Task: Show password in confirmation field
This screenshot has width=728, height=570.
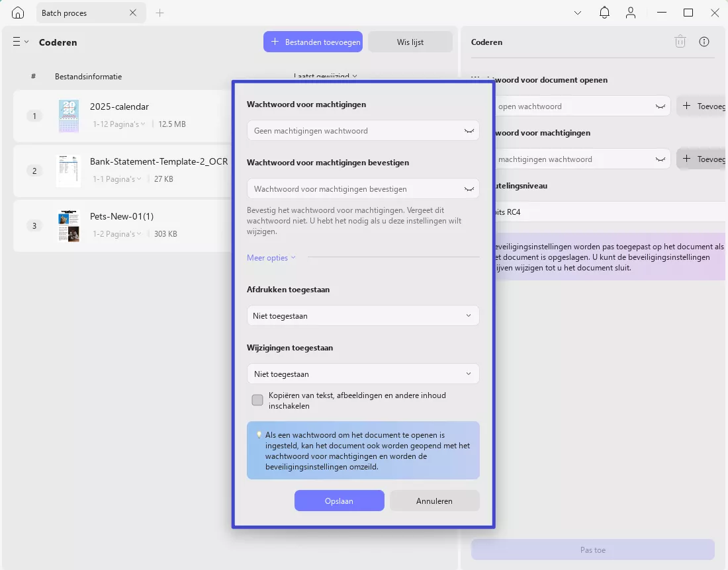Action: [x=469, y=188]
